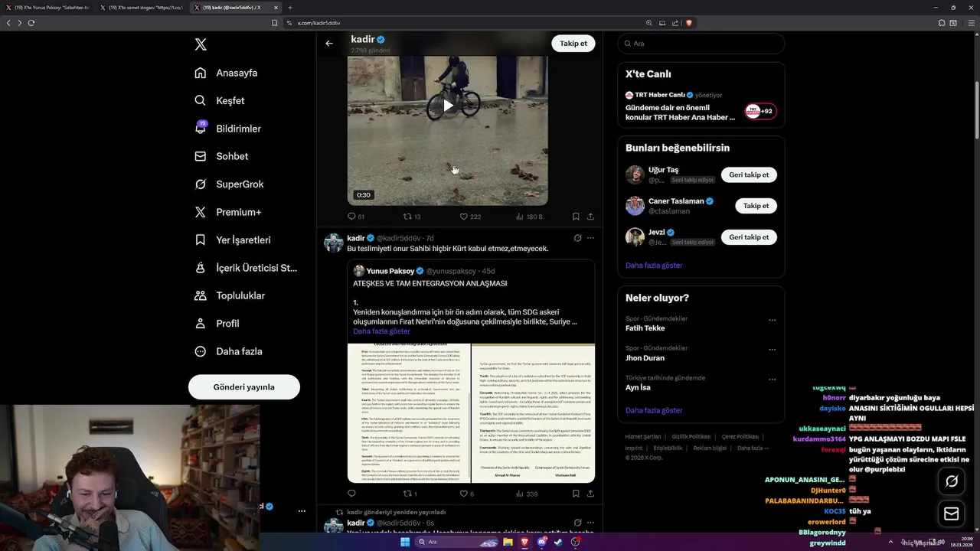Screen dimensions: 980x551
Task: Open Grok floating button
Action: point(952,481)
